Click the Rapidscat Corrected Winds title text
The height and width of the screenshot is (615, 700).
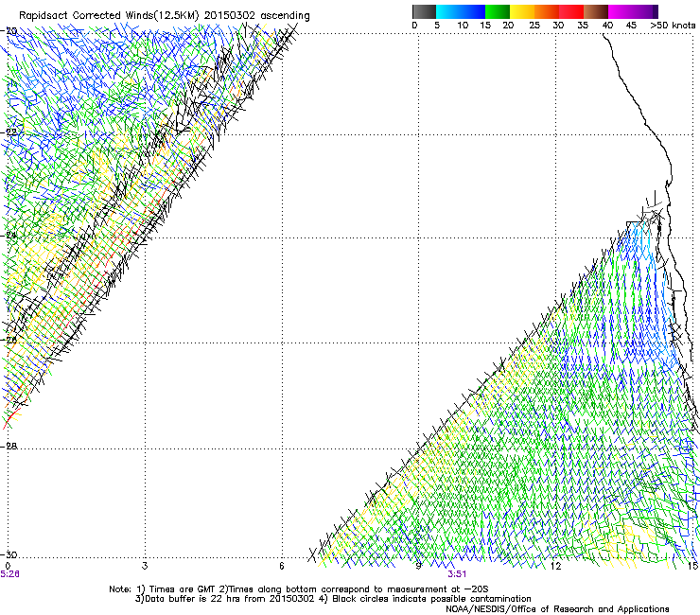click(x=165, y=15)
